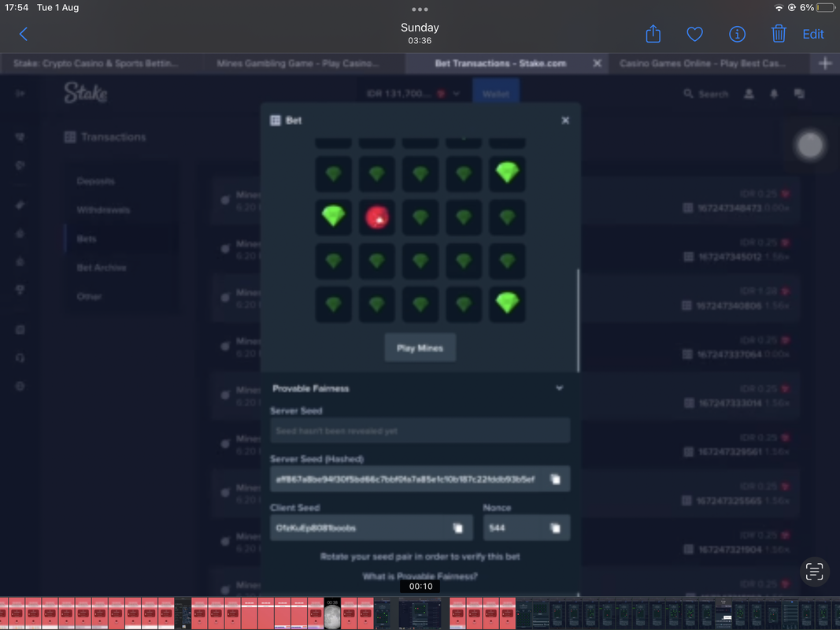The width and height of the screenshot is (840, 630).
Task: Open Deposits in transactions menu
Action: (95, 181)
